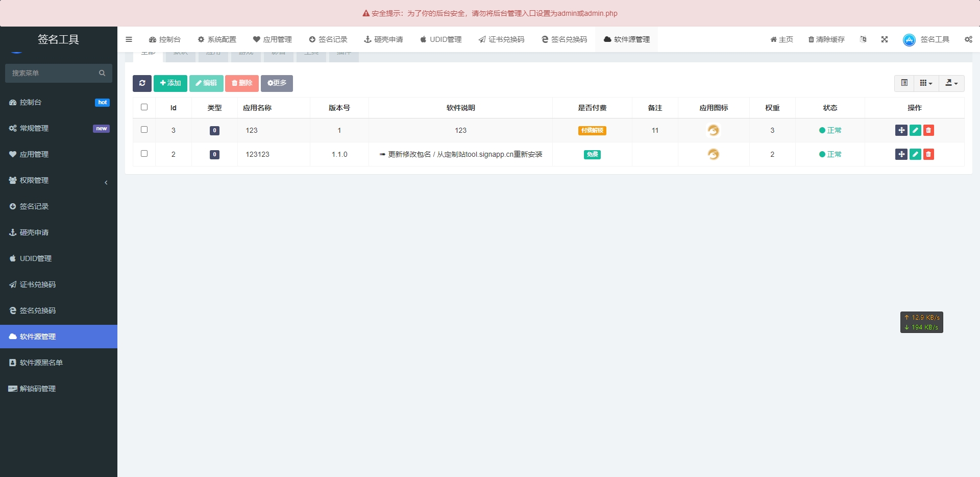Image resolution: width=980 pixels, height=477 pixels.
Task: Click the green edit icon for row Id 2
Action: pos(915,154)
